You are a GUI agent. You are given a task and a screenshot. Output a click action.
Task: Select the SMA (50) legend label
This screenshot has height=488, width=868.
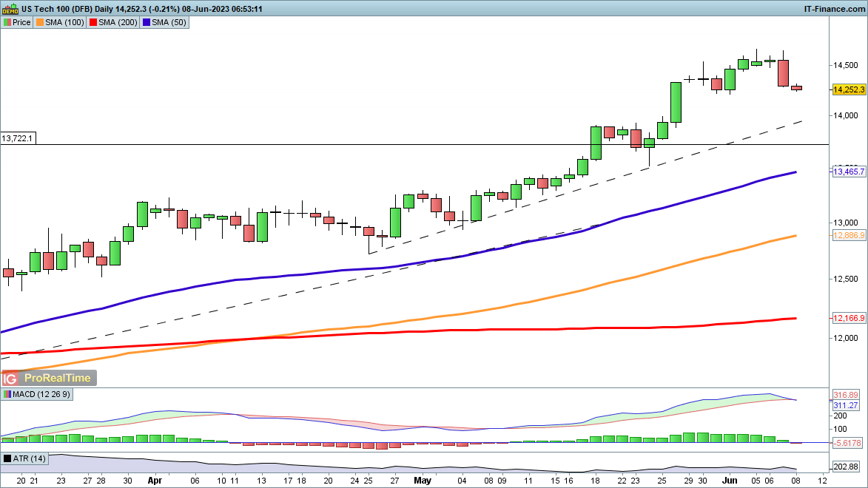click(x=169, y=23)
